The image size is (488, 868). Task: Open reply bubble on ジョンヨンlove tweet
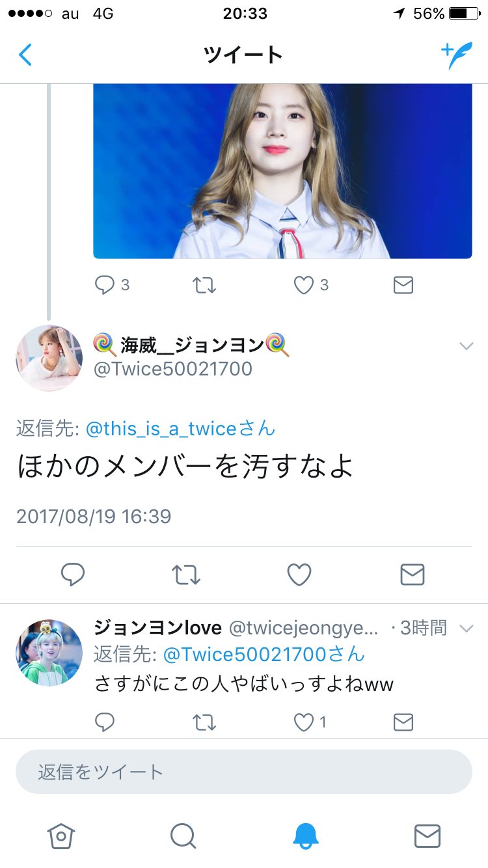(105, 722)
